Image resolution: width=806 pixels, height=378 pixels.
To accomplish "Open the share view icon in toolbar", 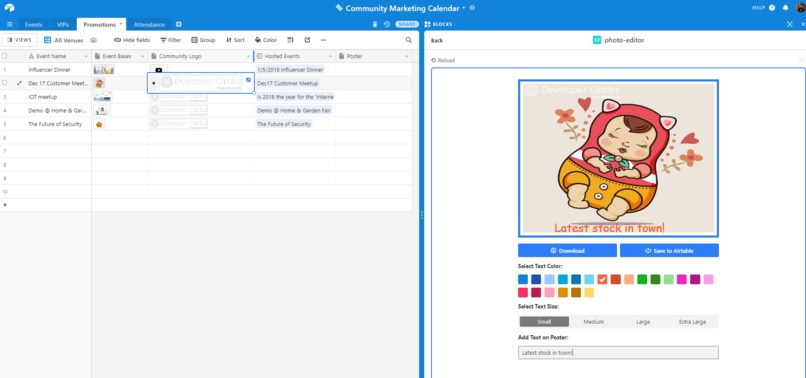I will coord(307,40).
